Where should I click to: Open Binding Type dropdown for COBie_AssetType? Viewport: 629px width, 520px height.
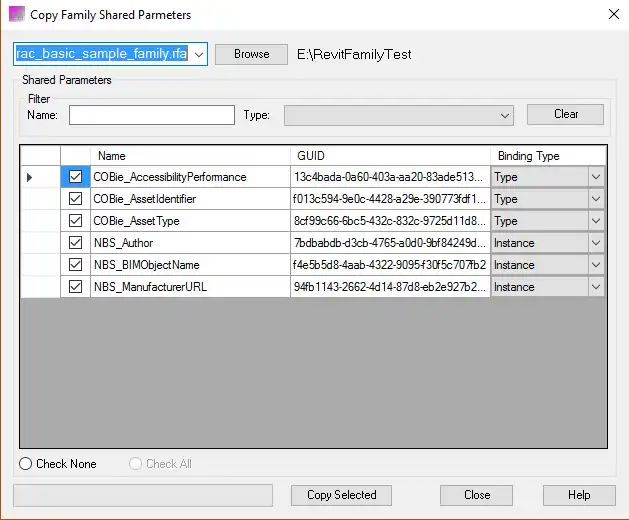(x=596, y=221)
